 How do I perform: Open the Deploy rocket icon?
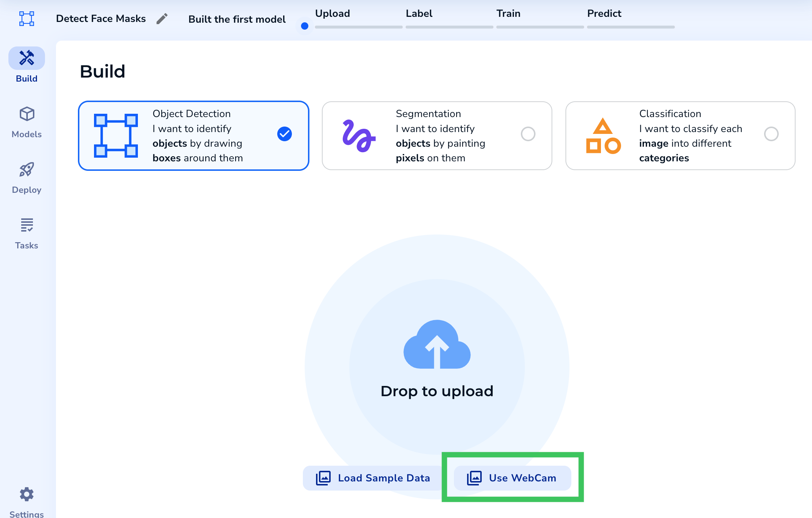click(27, 170)
